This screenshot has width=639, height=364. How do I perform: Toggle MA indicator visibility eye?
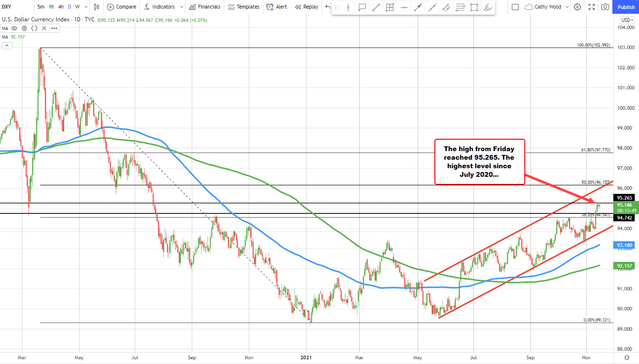click(x=14, y=28)
